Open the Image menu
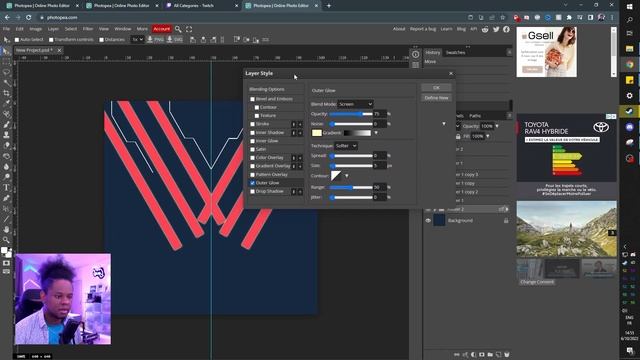Screen dimensions: 640x360 (x=36, y=29)
